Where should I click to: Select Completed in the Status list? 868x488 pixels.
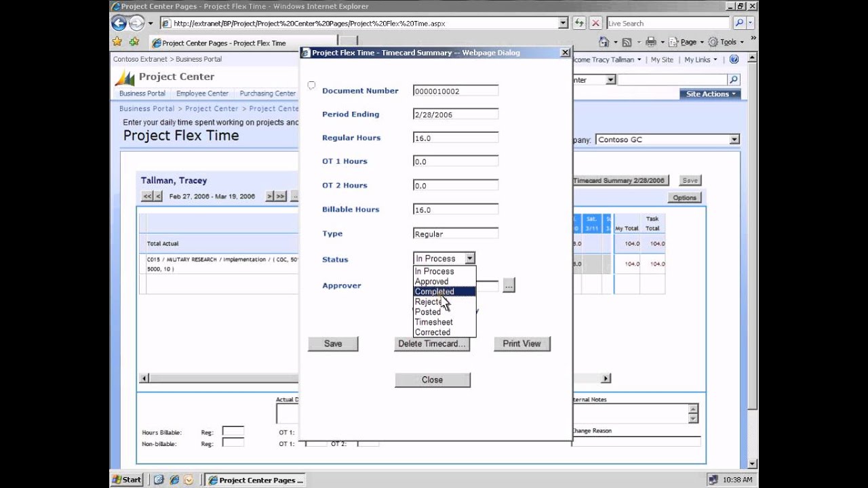[445, 291]
